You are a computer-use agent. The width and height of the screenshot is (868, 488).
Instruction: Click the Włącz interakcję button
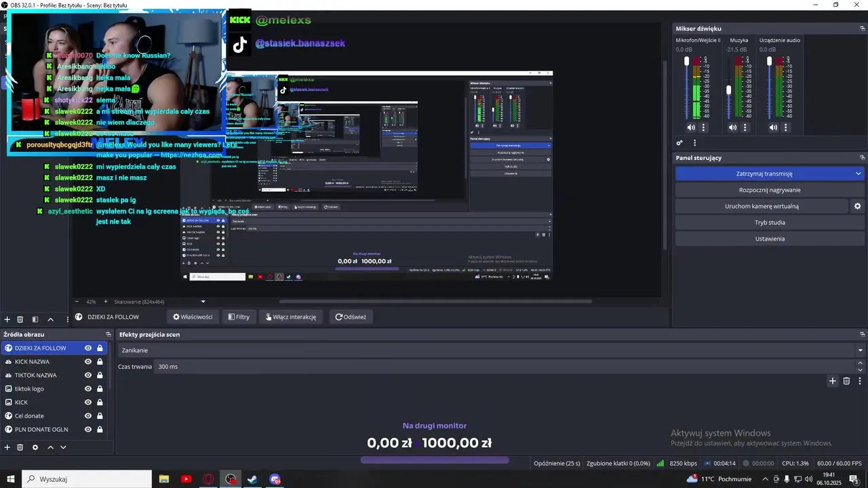[x=290, y=317]
